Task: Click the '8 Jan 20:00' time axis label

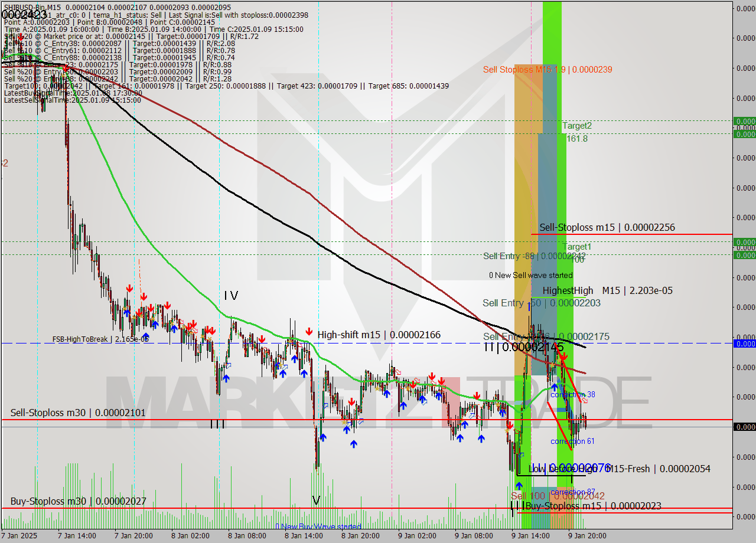Action: 360,536
